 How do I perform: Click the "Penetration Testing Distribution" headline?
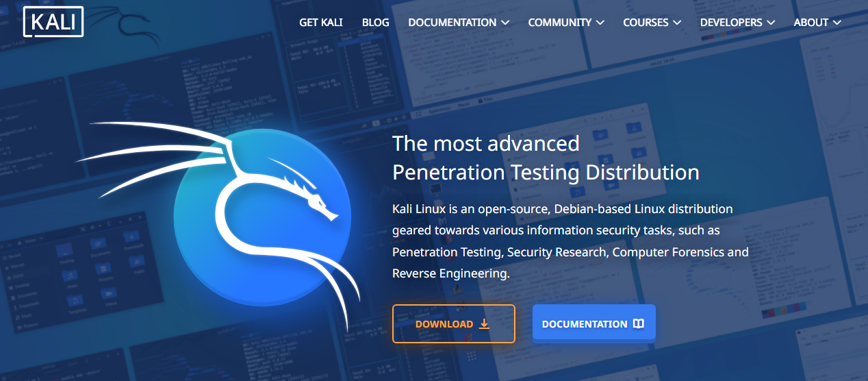546,172
